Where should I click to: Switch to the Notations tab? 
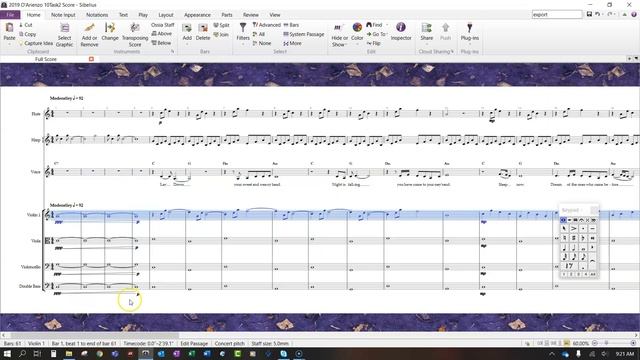(x=97, y=15)
